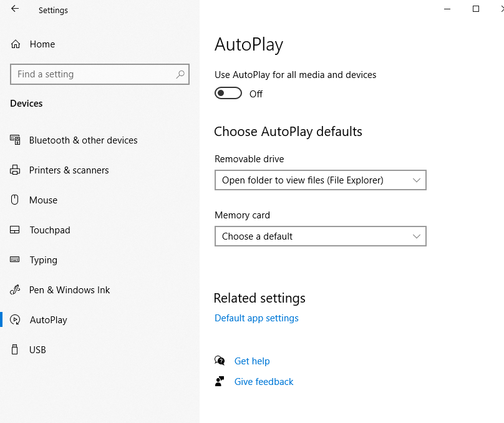Click the search magnifier icon
504x423 pixels.
(180, 74)
